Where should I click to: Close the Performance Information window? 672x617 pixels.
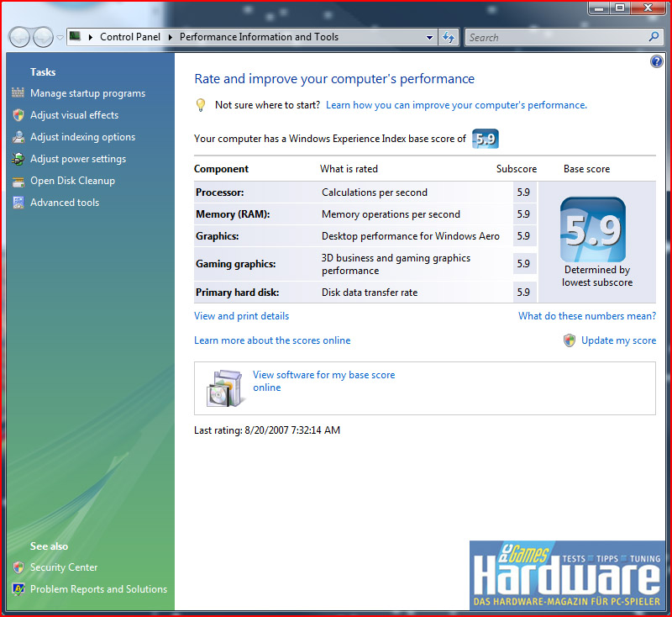pyautogui.click(x=648, y=8)
